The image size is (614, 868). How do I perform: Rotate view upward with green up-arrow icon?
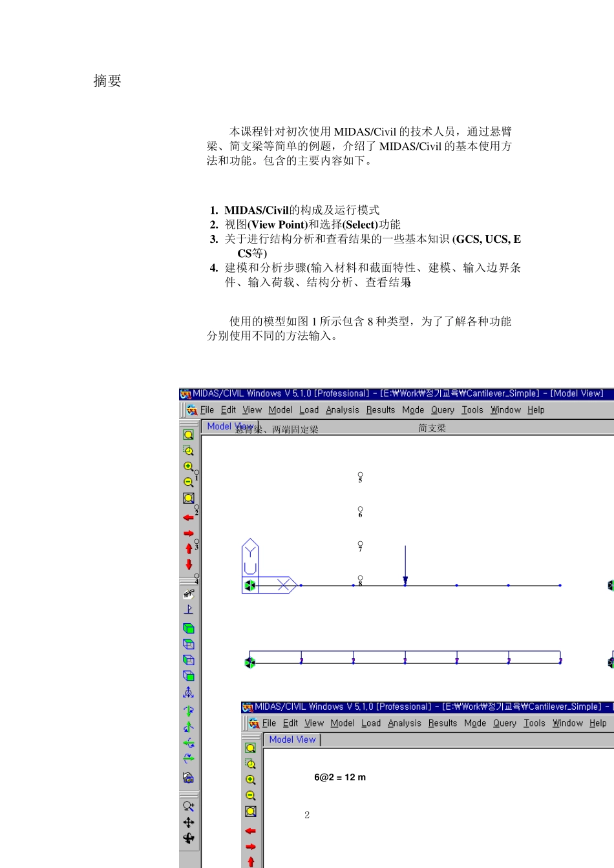click(x=188, y=727)
